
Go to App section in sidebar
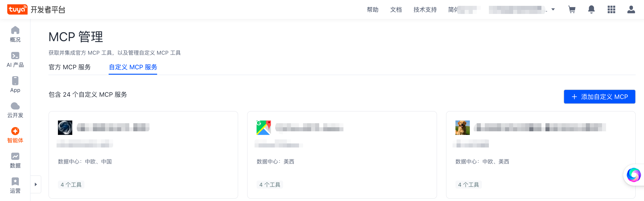pyautogui.click(x=15, y=85)
